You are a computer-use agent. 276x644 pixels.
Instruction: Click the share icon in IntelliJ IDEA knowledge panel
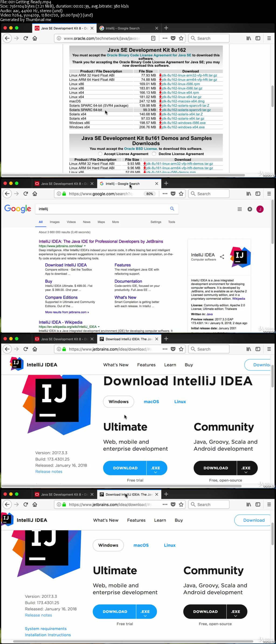(222, 257)
